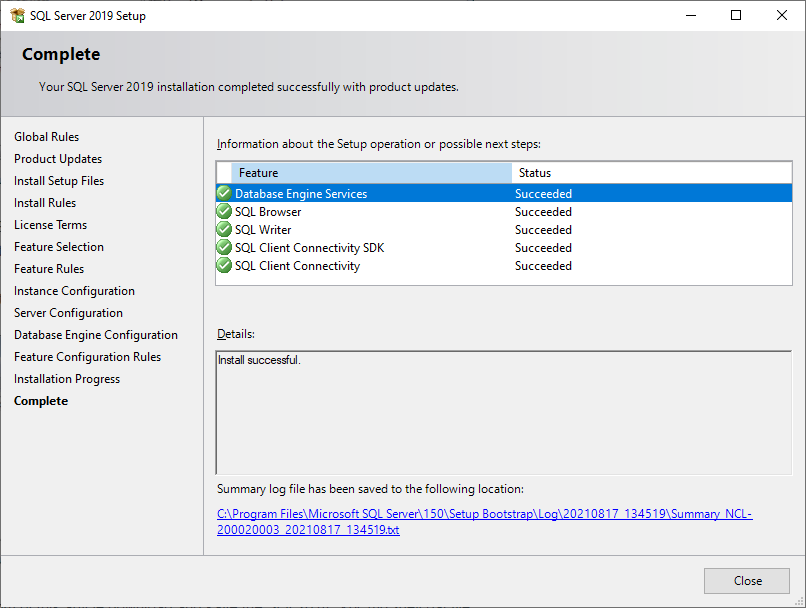Close the setup wizard
The height and width of the screenshot is (608, 806).
click(746, 580)
